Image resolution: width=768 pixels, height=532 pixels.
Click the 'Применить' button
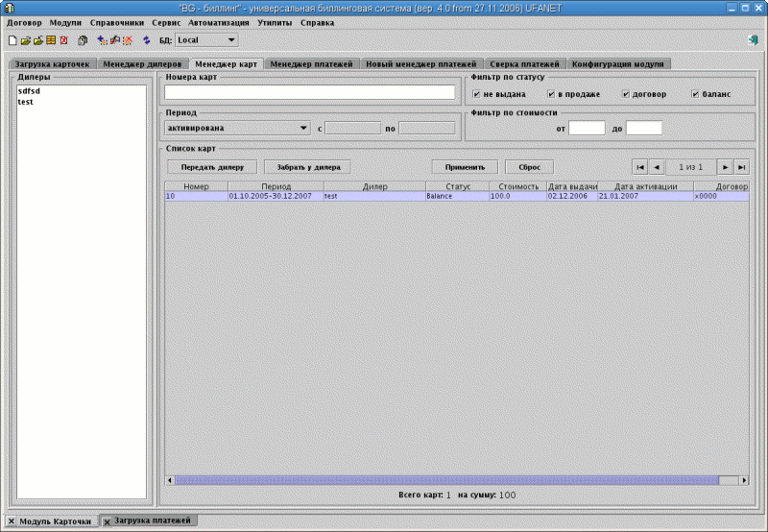(x=465, y=166)
